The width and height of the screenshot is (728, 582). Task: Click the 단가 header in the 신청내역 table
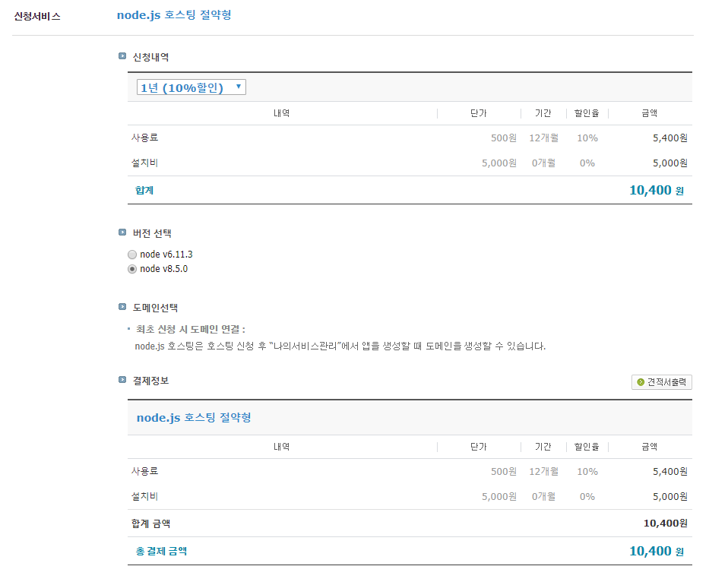tap(479, 113)
